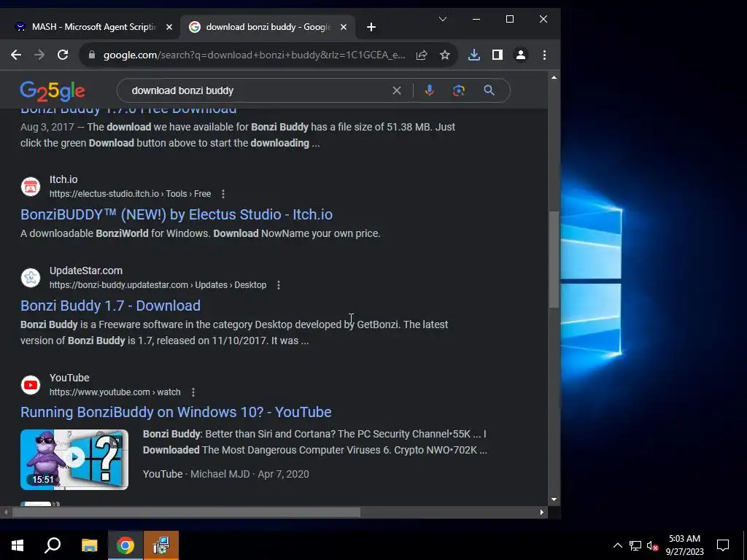This screenshot has width=747, height=560.
Task: Open File Explorer from taskbar
Action: (89, 545)
